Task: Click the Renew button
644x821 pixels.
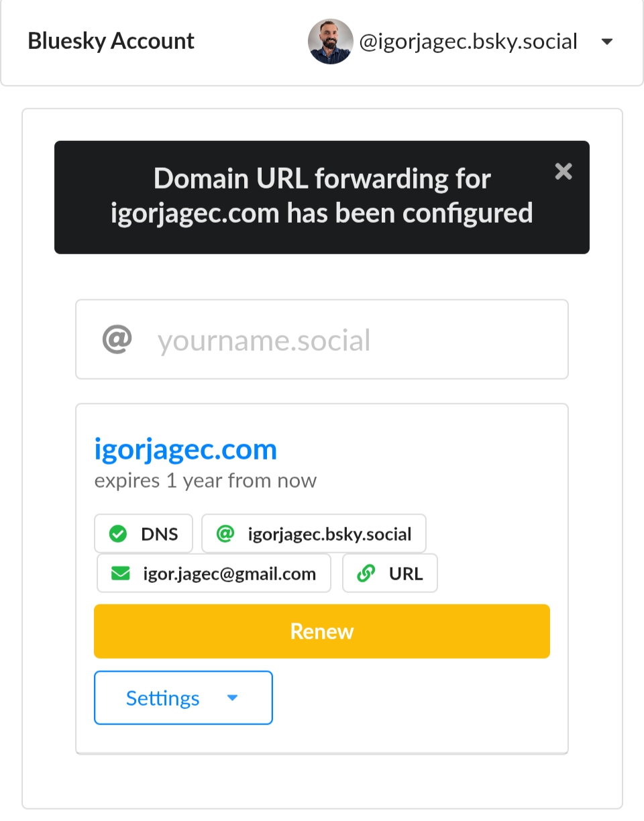Action: click(322, 631)
